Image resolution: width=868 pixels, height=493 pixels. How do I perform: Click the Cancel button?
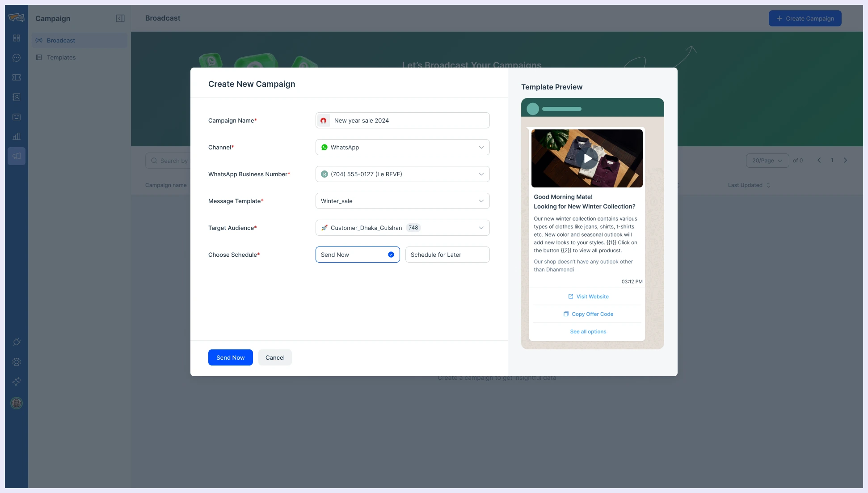tap(275, 357)
